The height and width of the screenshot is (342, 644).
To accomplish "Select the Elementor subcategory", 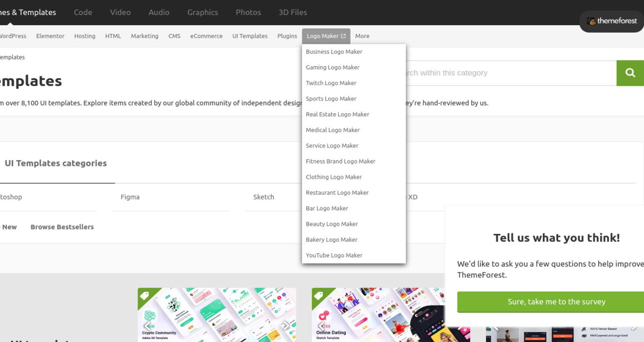I will click(50, 36).
